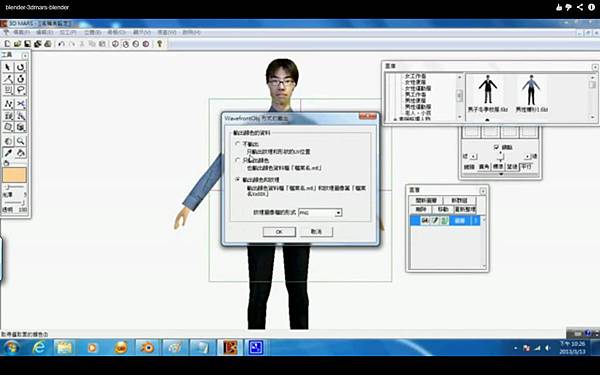Click the green icon on the layer row
This screenshot has height=375, width=600.
pos(444,220)
